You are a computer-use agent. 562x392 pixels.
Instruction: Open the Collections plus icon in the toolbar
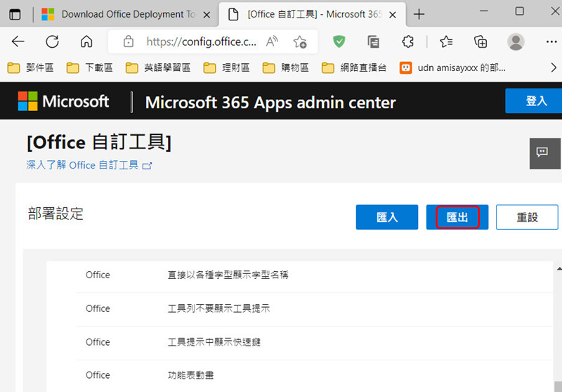[x=481, y=42]
